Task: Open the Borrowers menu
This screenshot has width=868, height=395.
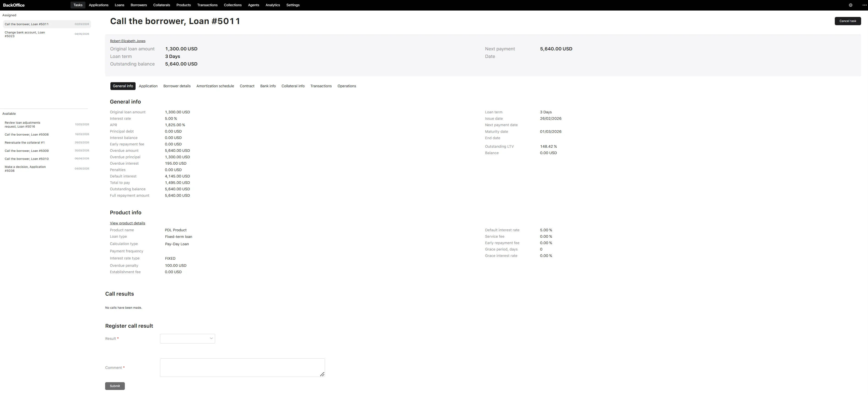Action: [139, 5]
